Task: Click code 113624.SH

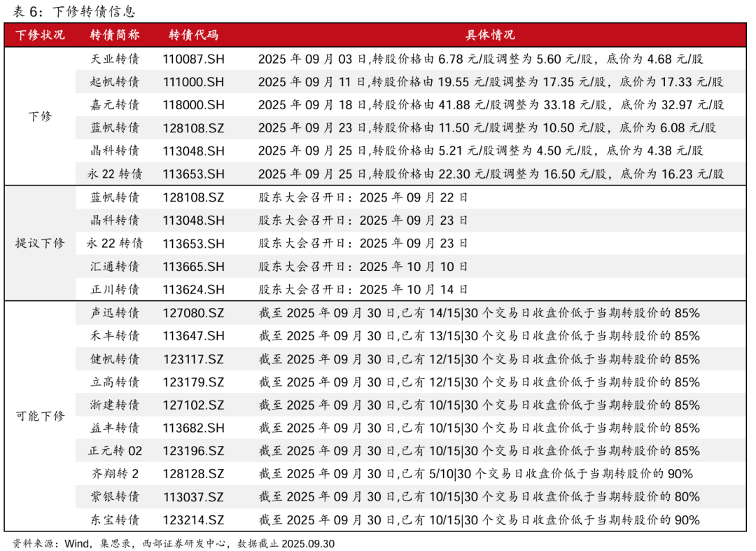Action: pyautogui.click(x=193, y=290)
